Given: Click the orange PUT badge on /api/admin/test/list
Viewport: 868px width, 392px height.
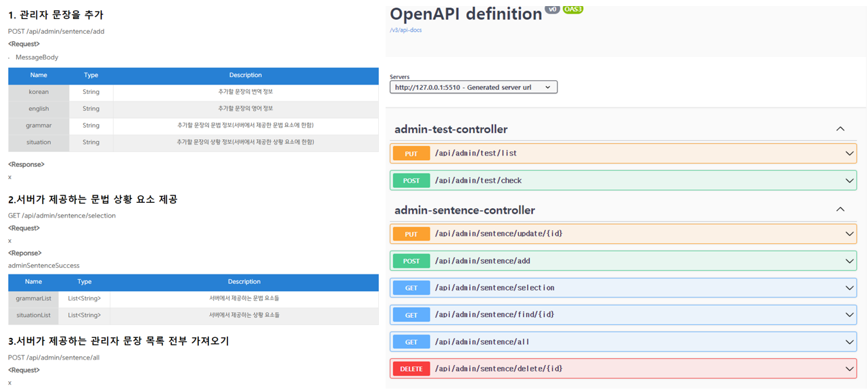Looking at the screenshot, I should pyautogui.click(x=411, y=153).
